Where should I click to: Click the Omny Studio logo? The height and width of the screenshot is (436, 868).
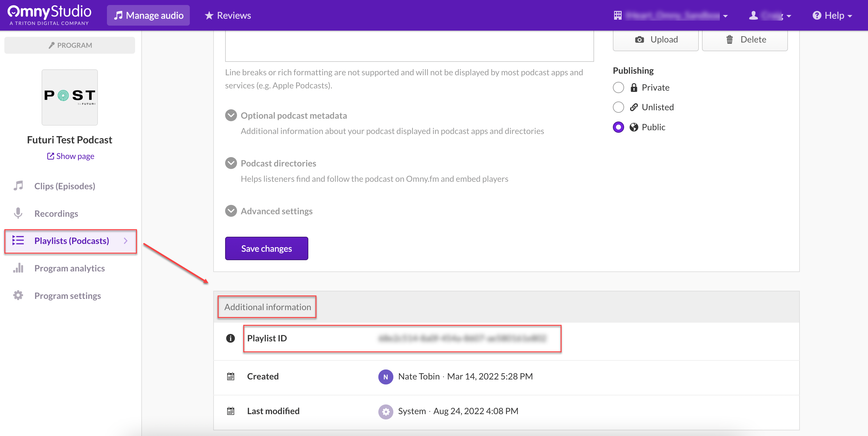pyautogui.click(x=49, y=15)
